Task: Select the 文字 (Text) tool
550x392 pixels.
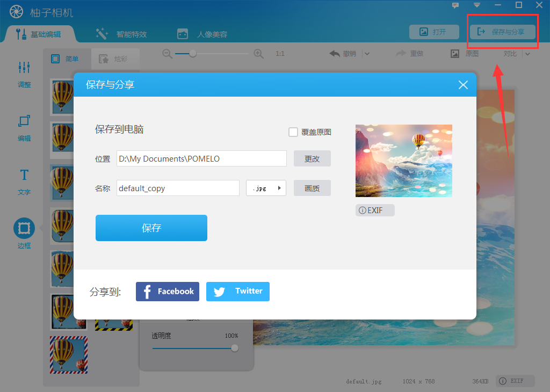Action: (x=24, y=183)
